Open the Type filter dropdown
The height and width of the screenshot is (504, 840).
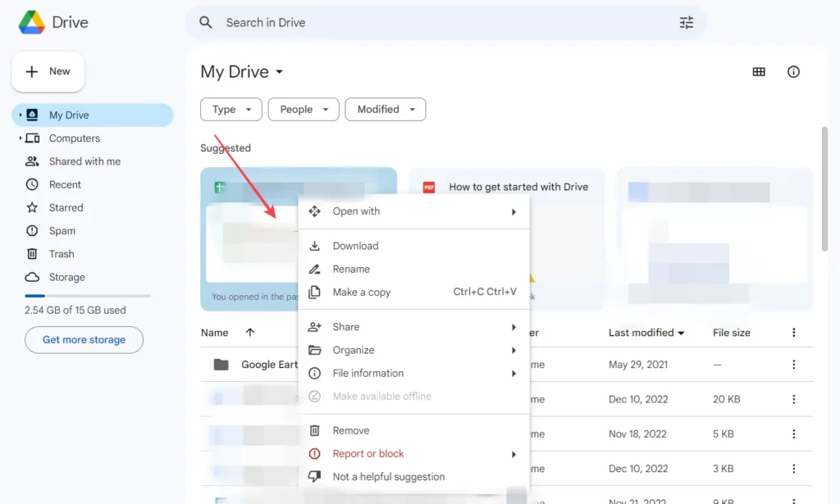(x=231, y=109)
